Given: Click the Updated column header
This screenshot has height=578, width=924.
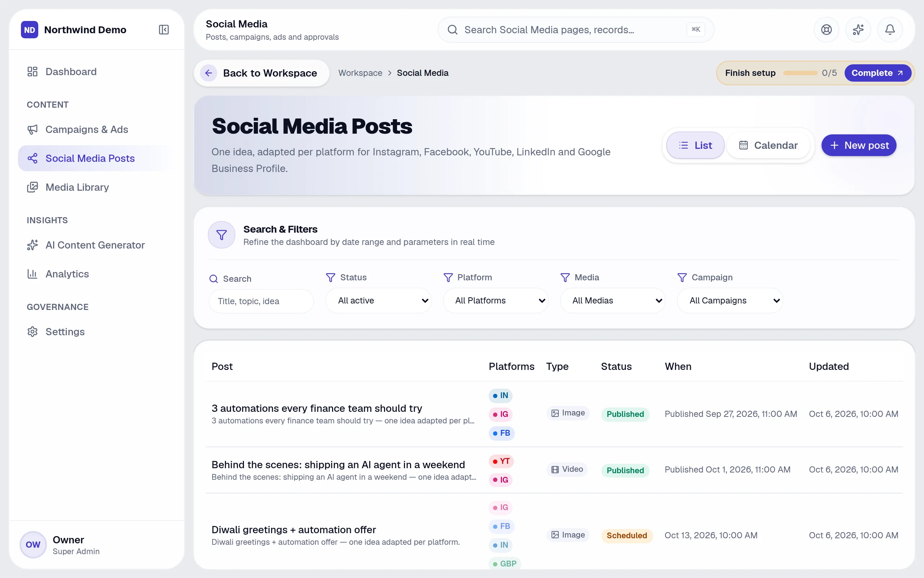Looking at the screenshot, I should [829, 366].
